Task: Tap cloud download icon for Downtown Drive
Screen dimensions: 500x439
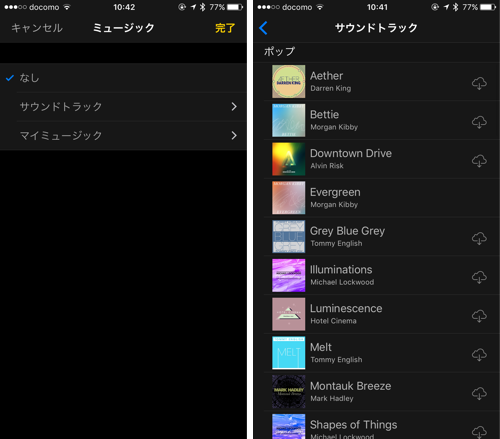Action: tap(479, 161)
